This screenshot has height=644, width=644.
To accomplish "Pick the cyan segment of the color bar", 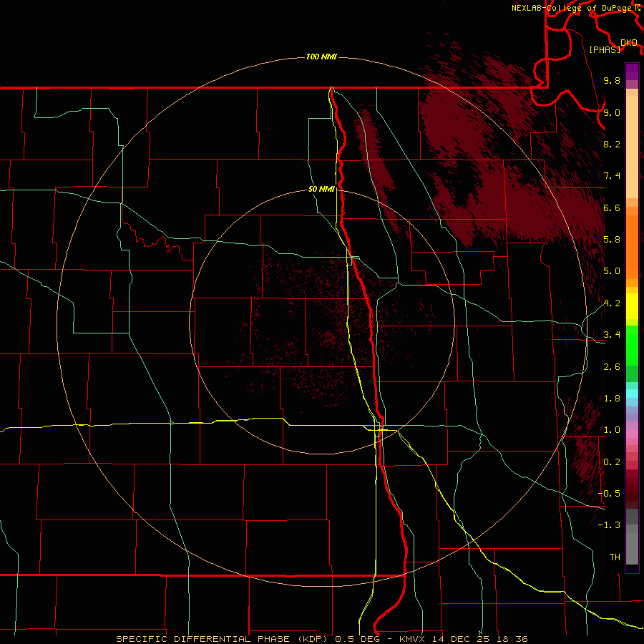I will click(x=632, y=394).
